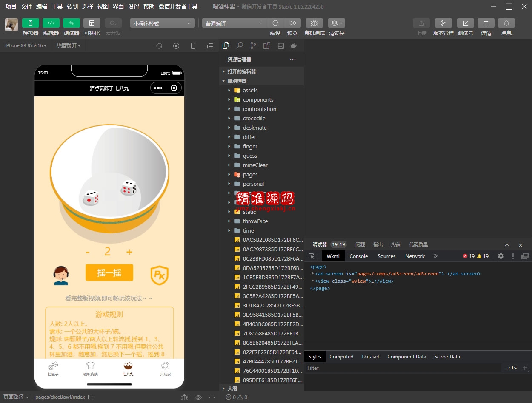This screenshot has width=532, height=403.
Task: Collapse the 喝酒神器 project root
Action: tap(262, 81)
